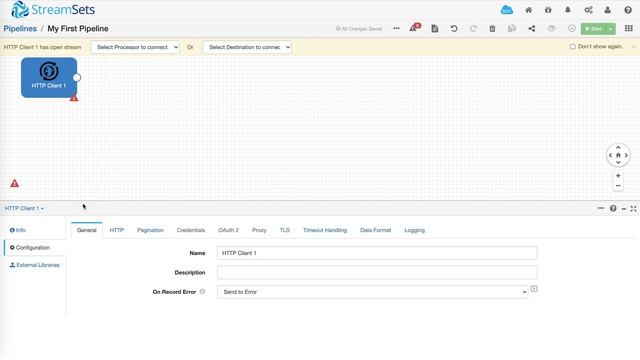This screenshot has height=360, width=640.
Task: Zoom in on the canvas
Action: [x=618, y=176]
